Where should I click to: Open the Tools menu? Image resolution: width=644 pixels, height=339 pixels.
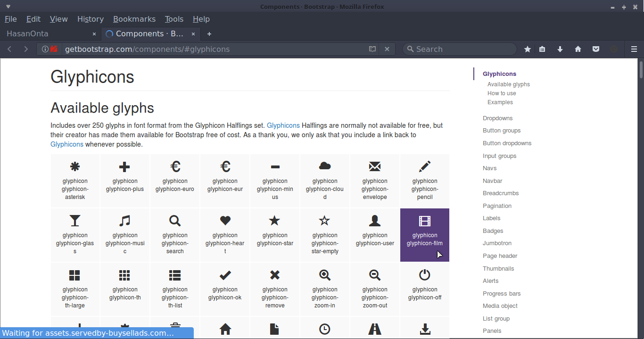(x=174, y=19)
